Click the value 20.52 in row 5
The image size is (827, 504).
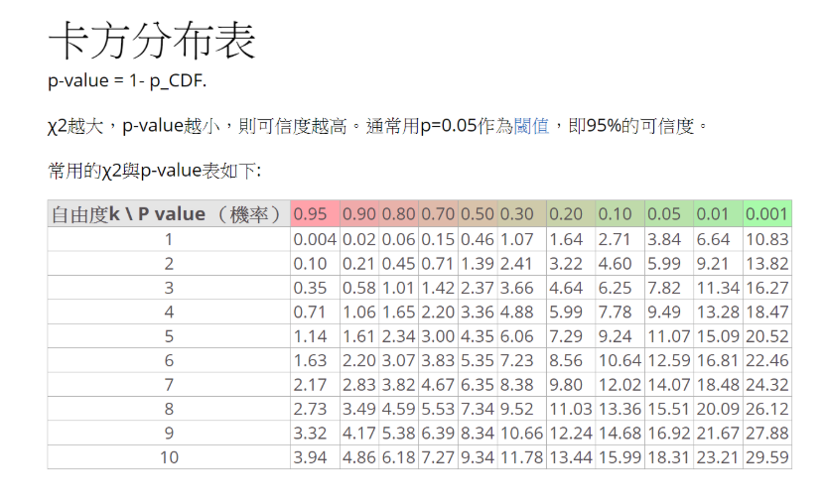coord(766,336)
